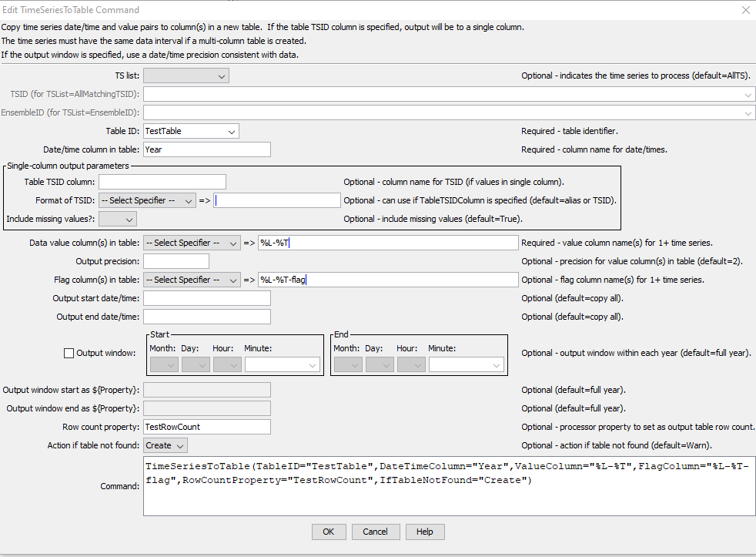The image size is (756, 557).
Task: Close the Edit TimeSeriesToTable dialog
Action: [x=745, y=10]
